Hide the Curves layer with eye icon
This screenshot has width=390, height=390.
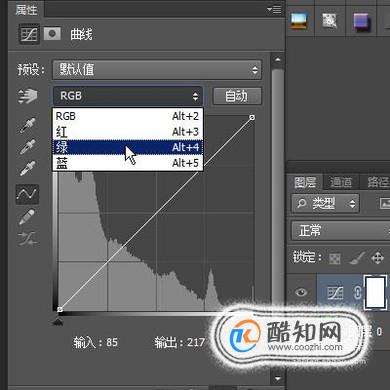301,292
